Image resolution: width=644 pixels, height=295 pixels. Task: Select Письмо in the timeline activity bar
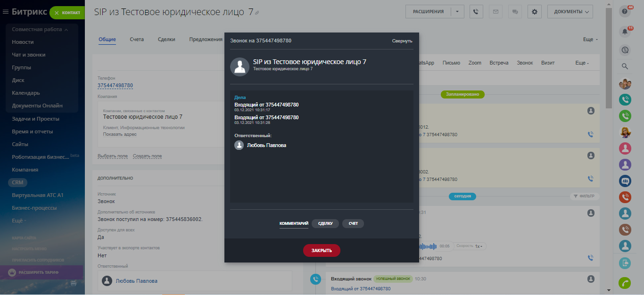[452, 63]
